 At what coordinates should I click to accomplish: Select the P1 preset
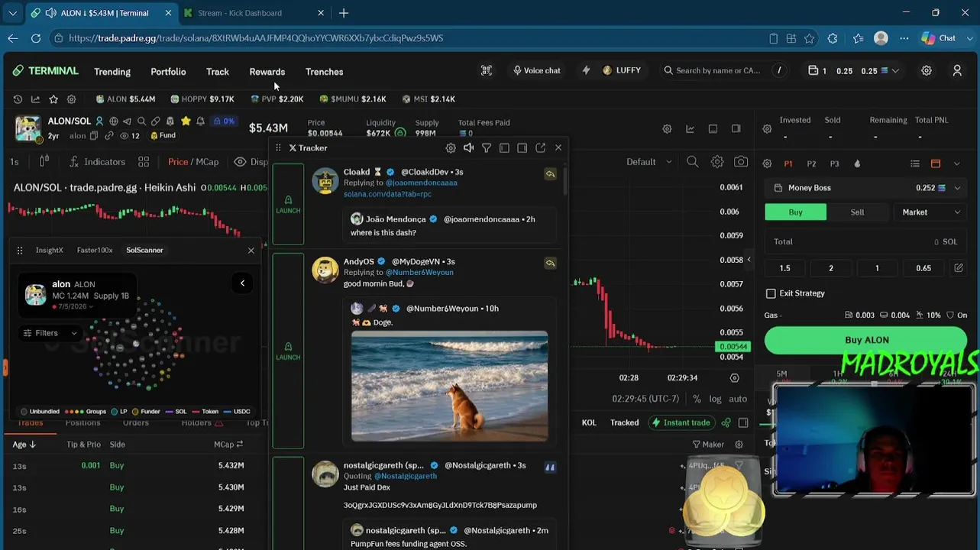pyautogui.click(x=788, y=163)
